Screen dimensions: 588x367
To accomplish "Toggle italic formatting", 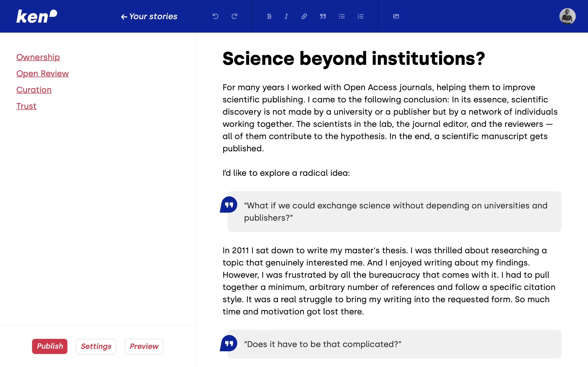I will pos(286,16).
